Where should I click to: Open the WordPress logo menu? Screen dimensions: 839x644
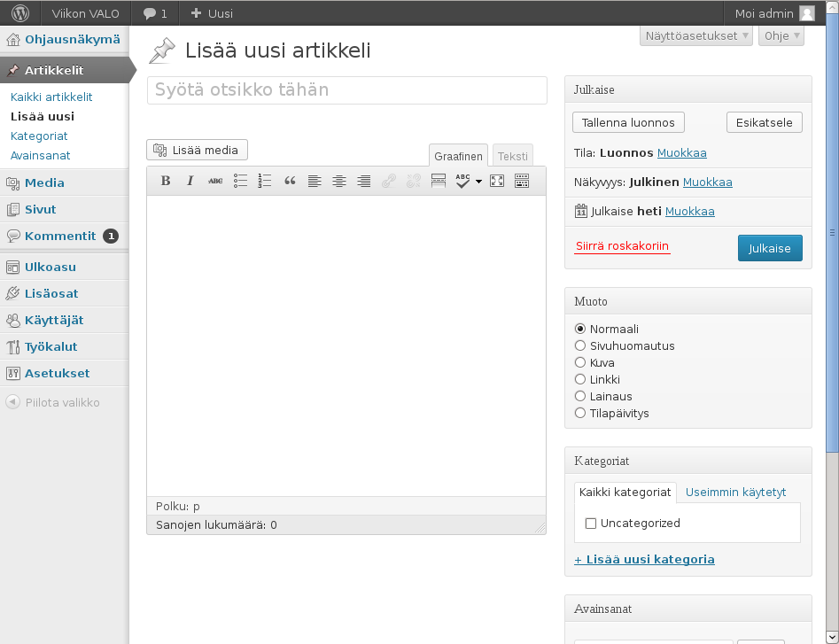pos(20,12)
